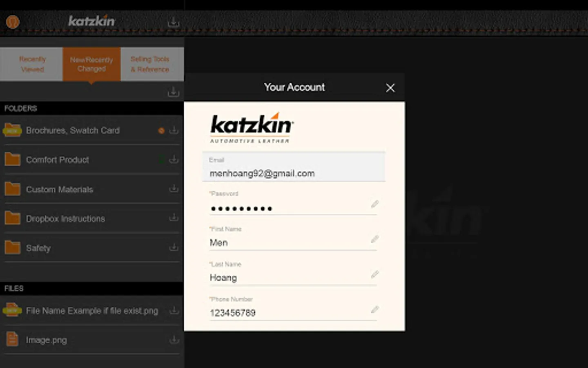Click the Comfort Product folder icon
This screenshot has width=588, height=368.
click(12, 159)
